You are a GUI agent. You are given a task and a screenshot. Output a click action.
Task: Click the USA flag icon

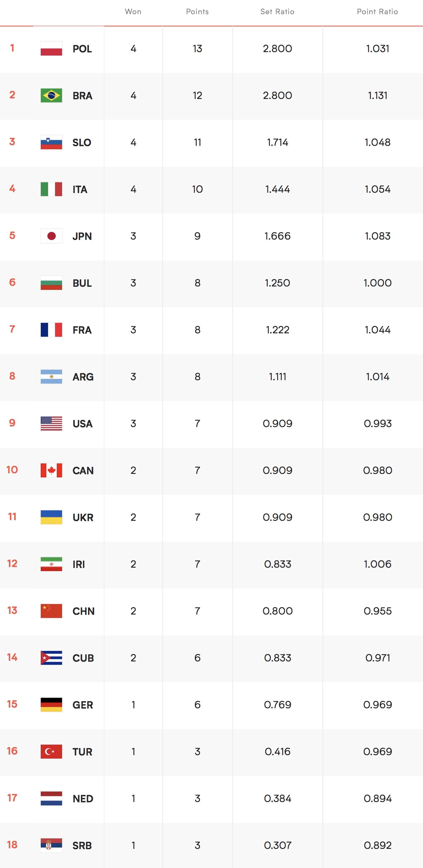[x=51, y=423]
